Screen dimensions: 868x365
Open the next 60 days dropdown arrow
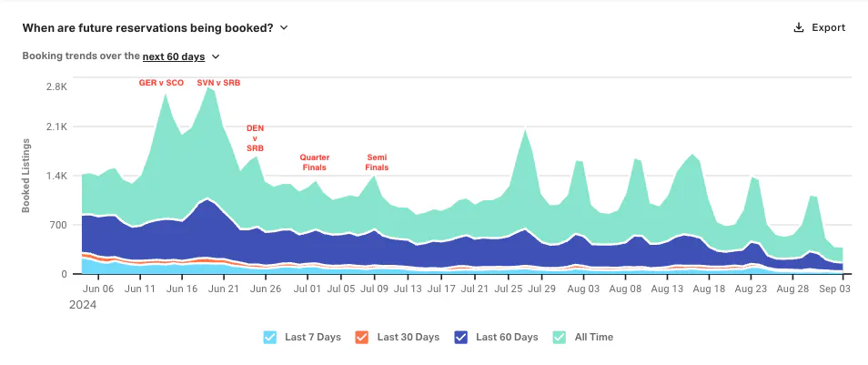[x=216, y=56]
